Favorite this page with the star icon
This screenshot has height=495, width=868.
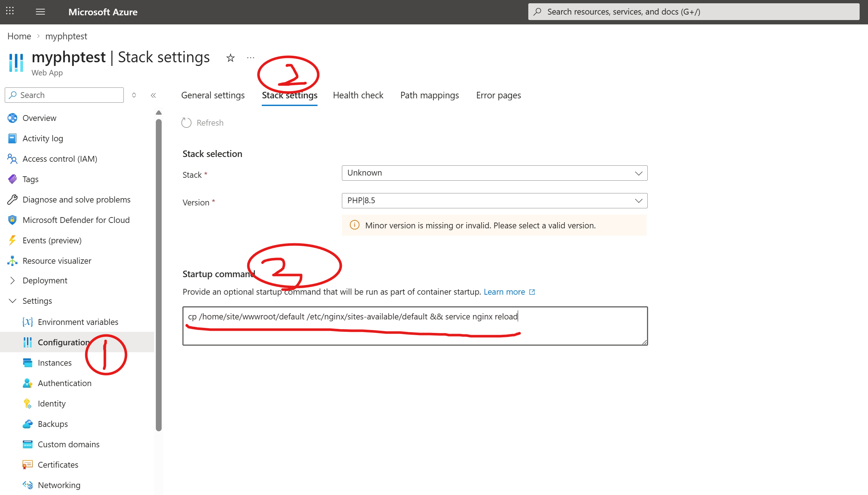tap(230, 58)
